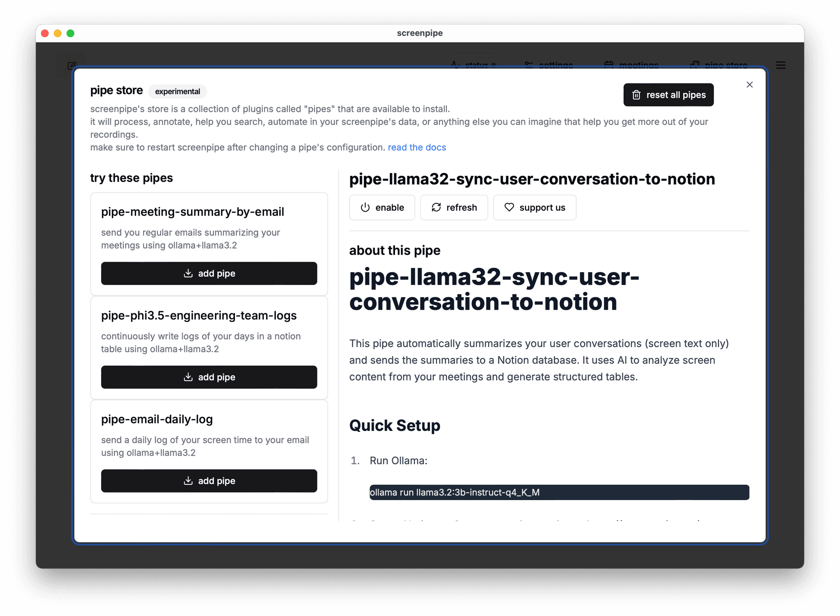Enable pipe-phi3.5-engineering-team-logs pipe
This screenshot has width=840, height=616.
pos(208,377)
